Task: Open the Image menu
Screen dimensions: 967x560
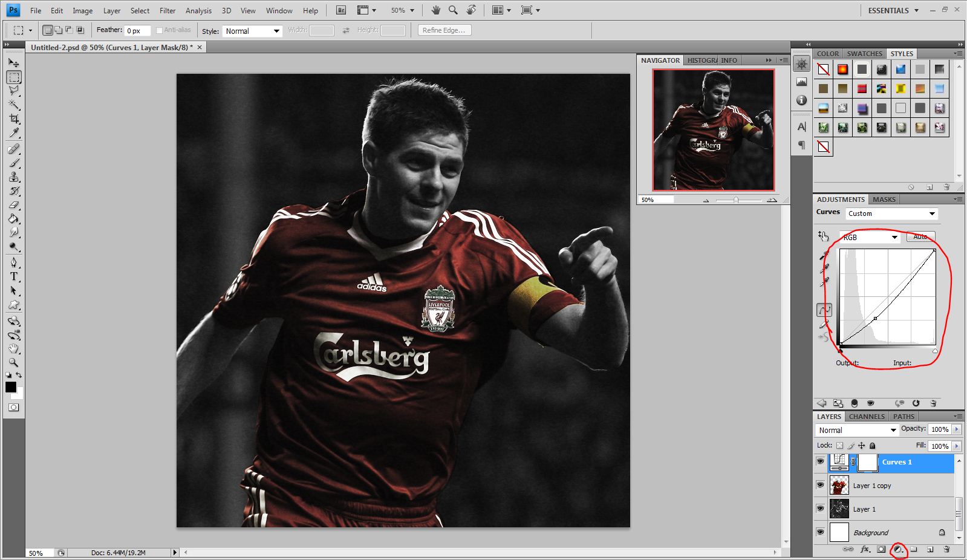Action: click(82, 10)
